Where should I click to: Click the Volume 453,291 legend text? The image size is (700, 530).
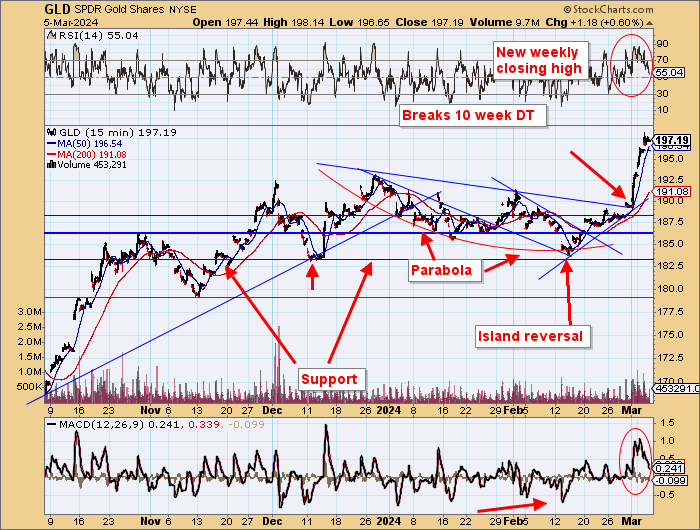92,165
